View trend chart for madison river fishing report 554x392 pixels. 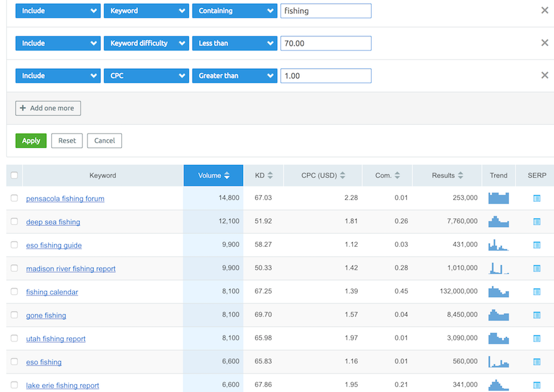(499, 268)
